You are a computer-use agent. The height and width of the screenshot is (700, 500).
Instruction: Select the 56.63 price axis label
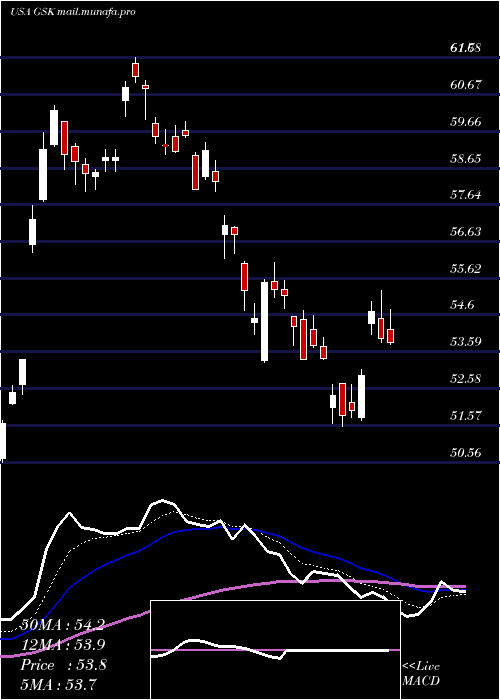(x=467, y=232)
